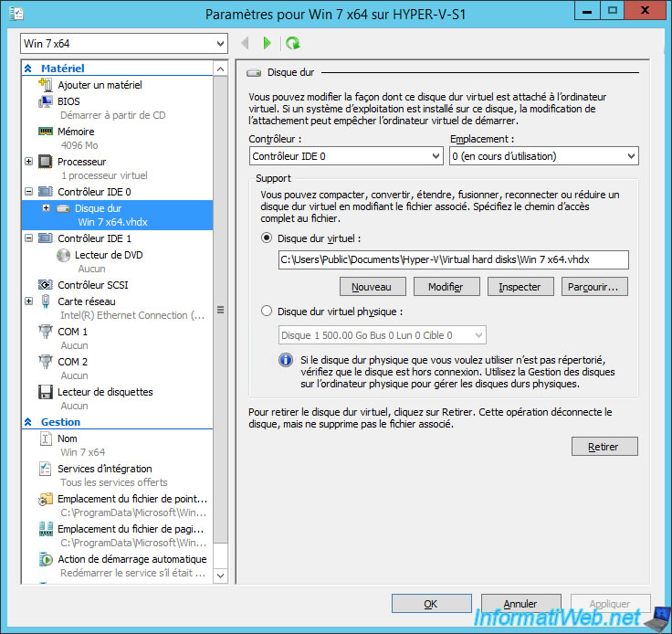Click the COM 1 port icon
The height and width of the screenshot is (634, 672).
click(x=46, y=332)
